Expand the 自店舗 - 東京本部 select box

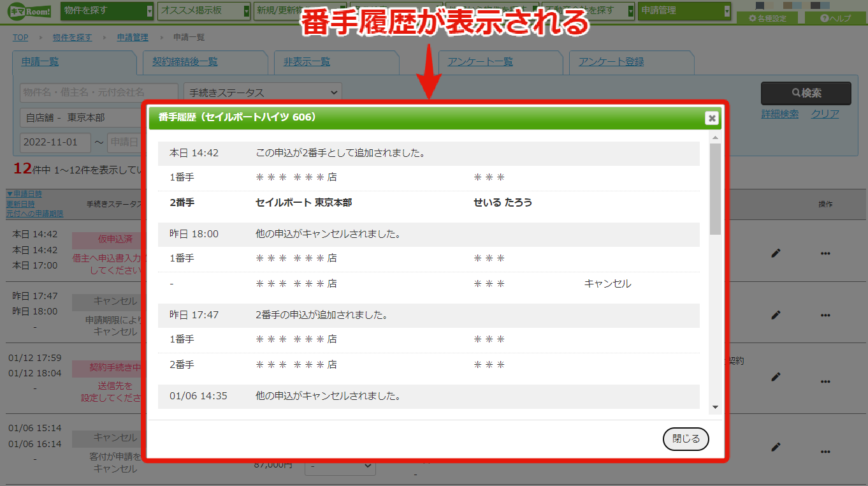pos(80,117)
